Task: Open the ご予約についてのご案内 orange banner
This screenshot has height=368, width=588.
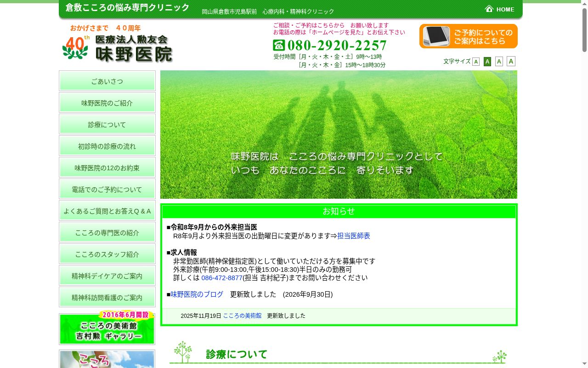Action: click(x=468, y=36)
